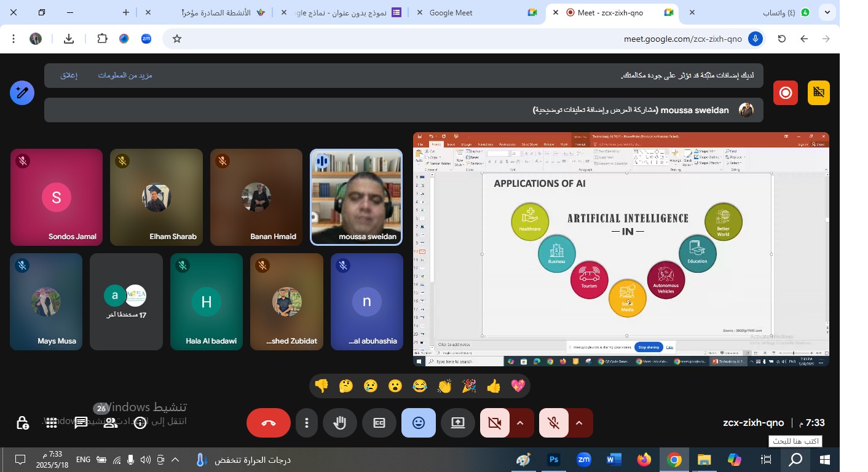The width and height of the screenshot is (868, 472).
Task: Switch to the WhatsApp (واتساب) browser tab
Action: tap(781, 12)
